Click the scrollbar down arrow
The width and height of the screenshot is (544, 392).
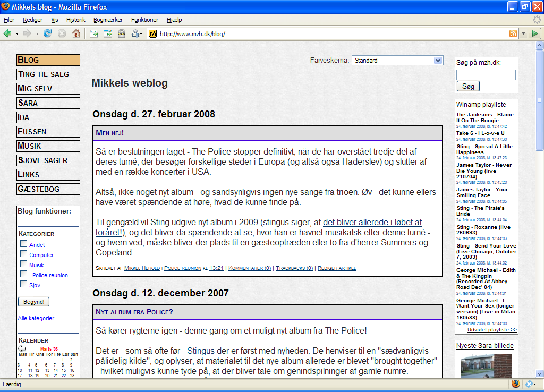pos(539,373)
